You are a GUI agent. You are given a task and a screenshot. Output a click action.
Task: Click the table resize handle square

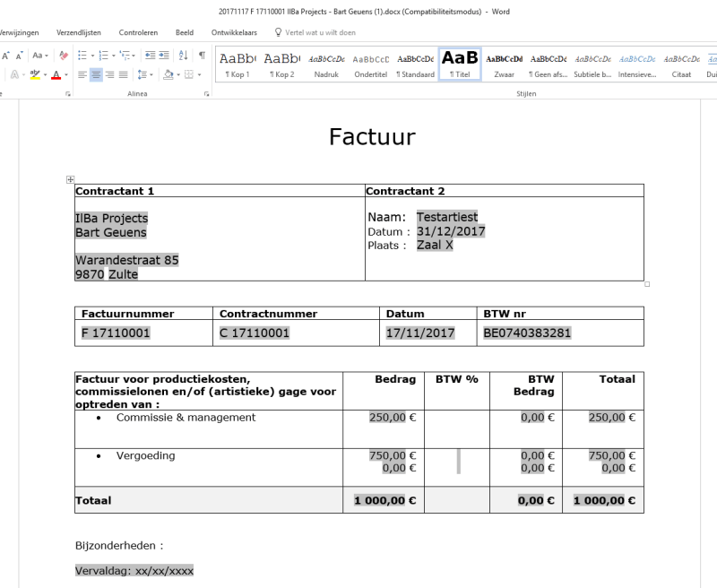pyautogui.click(x=647, y=284)
